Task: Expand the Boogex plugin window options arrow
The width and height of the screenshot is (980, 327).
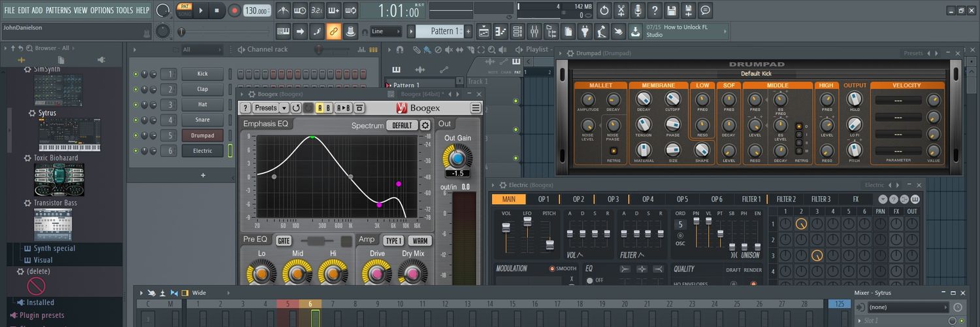Action: 243,94
